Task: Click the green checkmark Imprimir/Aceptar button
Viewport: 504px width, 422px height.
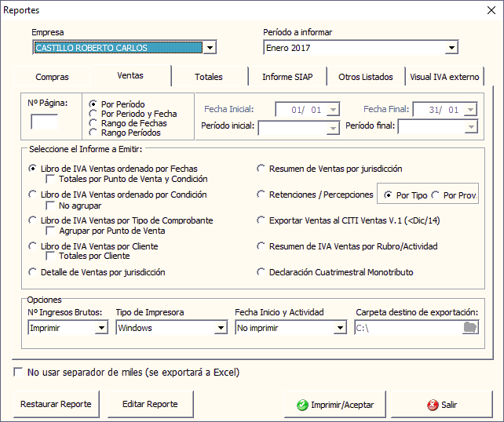Action: 334,406
